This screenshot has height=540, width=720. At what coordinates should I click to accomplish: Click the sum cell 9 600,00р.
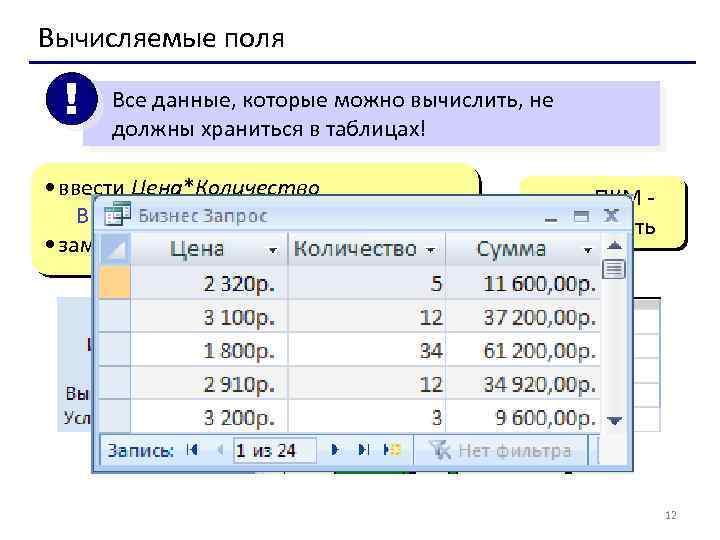[x=523, y=417]
